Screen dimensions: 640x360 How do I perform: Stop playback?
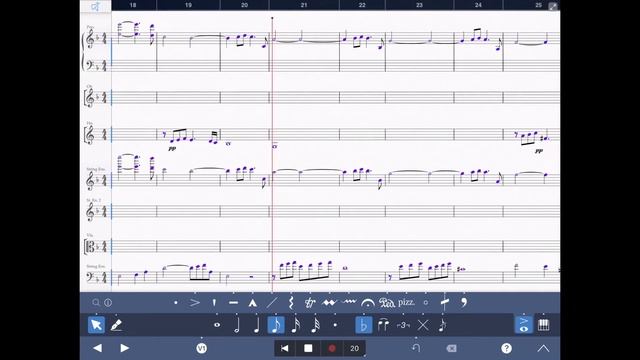click(308, 348)
